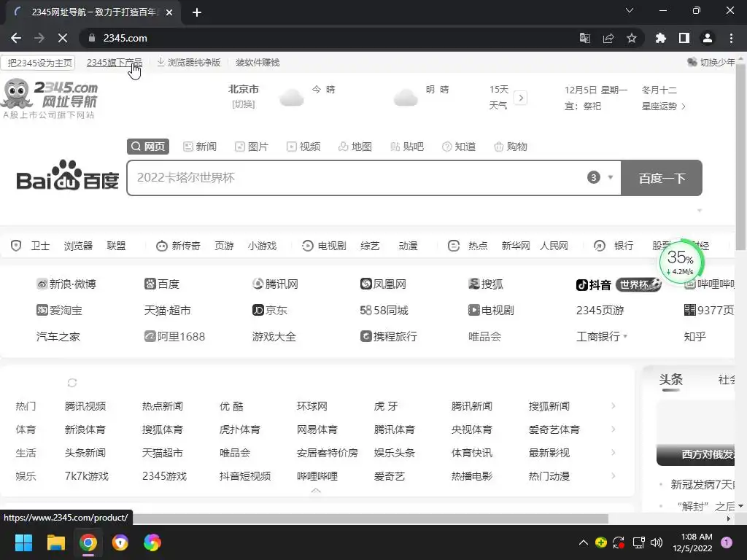
Task: Toggle the volume icon in system tray
Action: click(x=657, y=542)
